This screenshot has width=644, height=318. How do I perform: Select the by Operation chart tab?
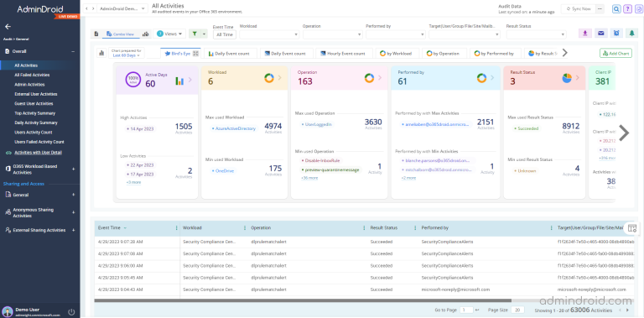click(x=444, y=54)
